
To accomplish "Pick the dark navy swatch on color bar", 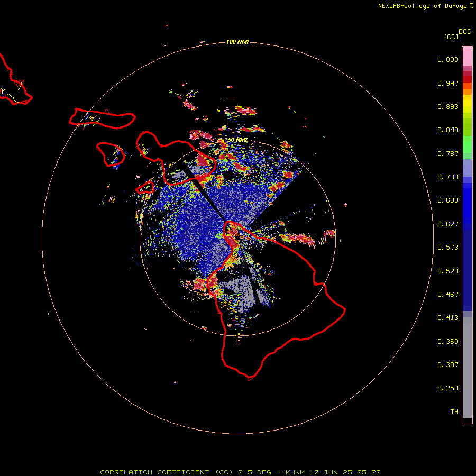I will click(x=467, y=270).
